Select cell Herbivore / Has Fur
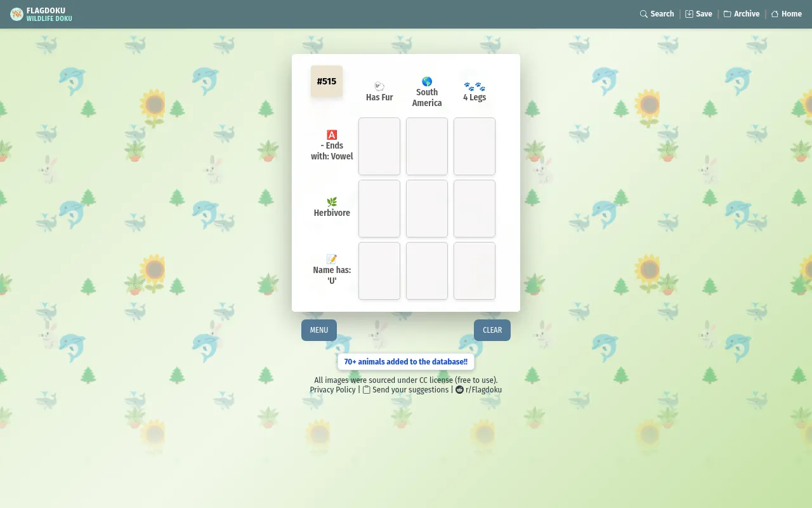Image resolution: width=812 pixels, height=508 pixels. (379, 208)
